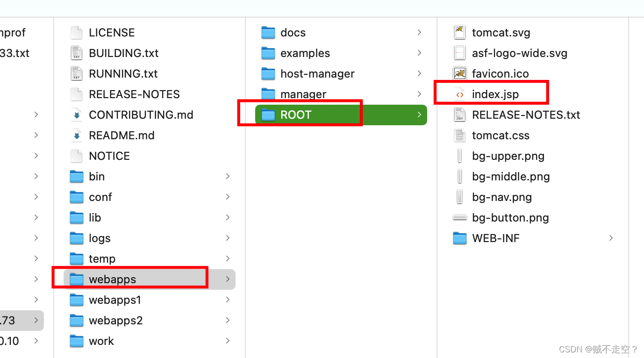644x358 pixels.
Task: Select the tomcat.css file name
Action: 501,135
